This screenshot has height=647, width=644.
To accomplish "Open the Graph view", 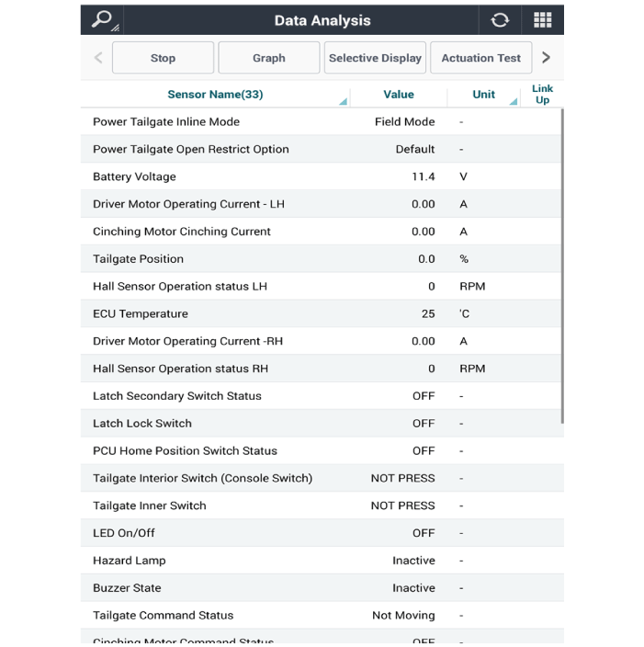I will point(268,58).
